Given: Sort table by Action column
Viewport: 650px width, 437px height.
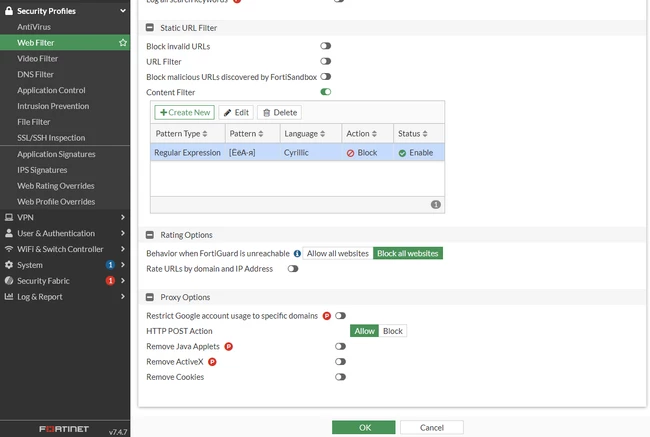Looking at the screenshot, I should click(367, 134).
